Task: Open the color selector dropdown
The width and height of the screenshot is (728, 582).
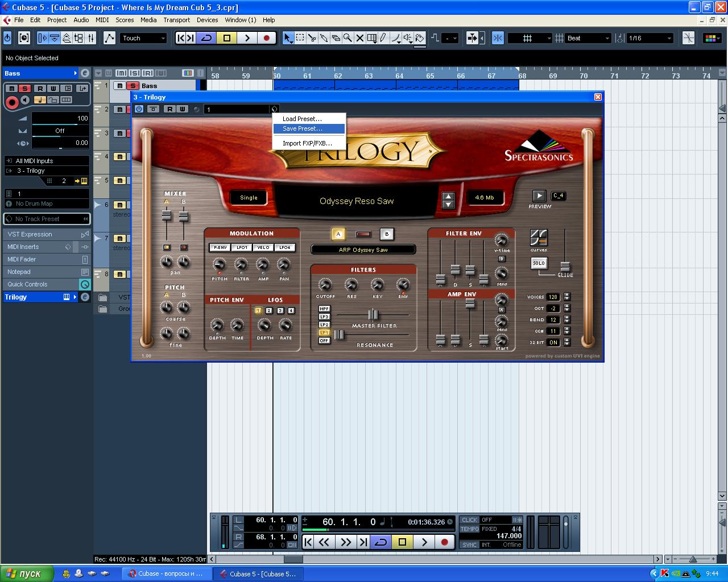Action: 711,38
